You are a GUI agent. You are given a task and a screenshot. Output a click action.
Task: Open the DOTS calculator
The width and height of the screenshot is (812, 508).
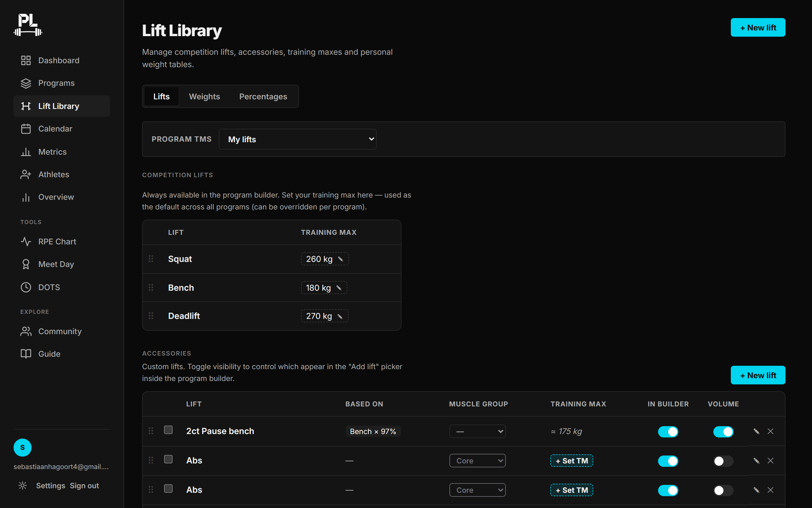pos(61,287)
